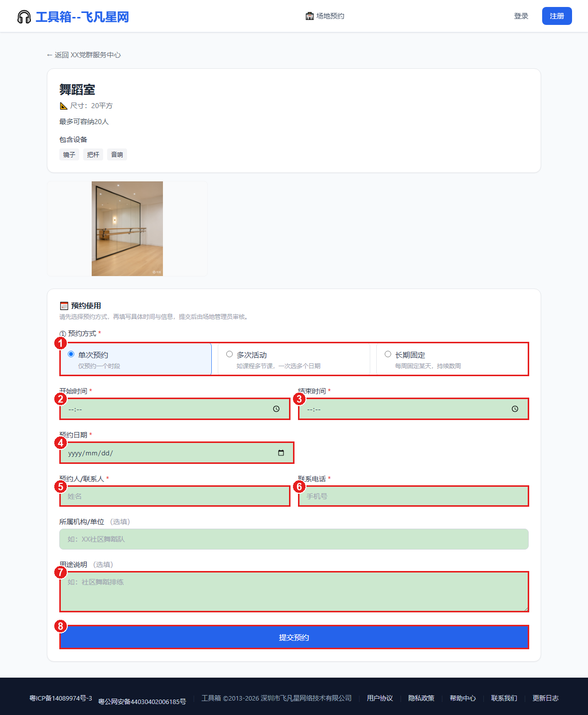Click the ruler icon beside 尺寸

point(63,106)
